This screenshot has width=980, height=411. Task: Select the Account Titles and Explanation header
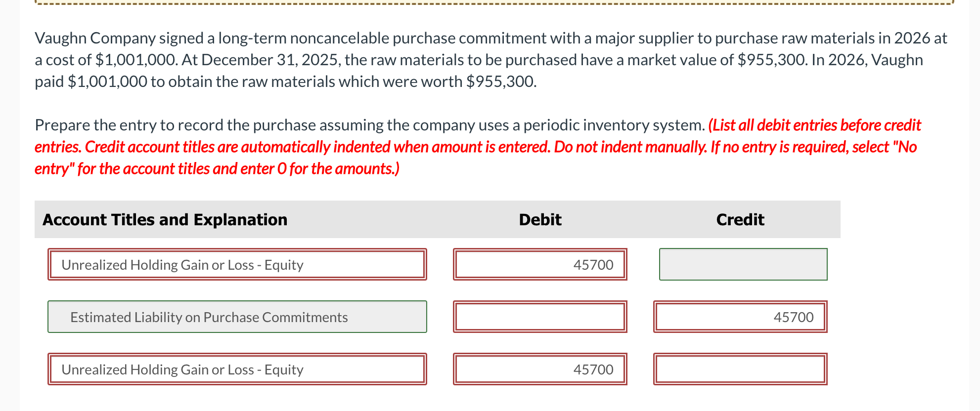point(165,219)
